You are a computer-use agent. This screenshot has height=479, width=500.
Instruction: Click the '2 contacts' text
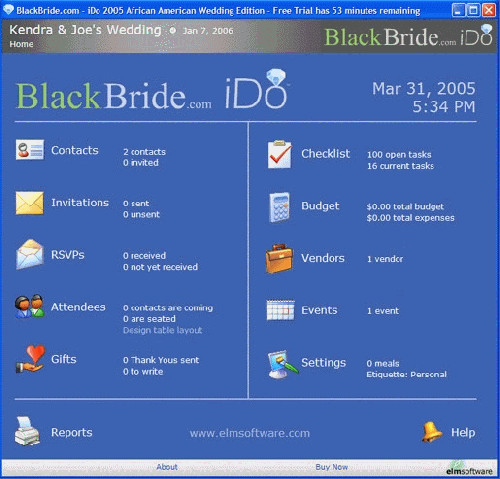tap(144, 152)
